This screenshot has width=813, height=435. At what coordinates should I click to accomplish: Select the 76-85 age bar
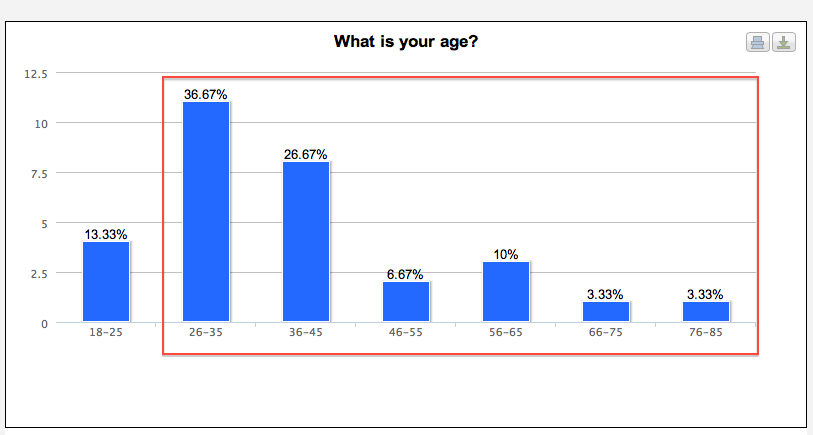(706, 312)
